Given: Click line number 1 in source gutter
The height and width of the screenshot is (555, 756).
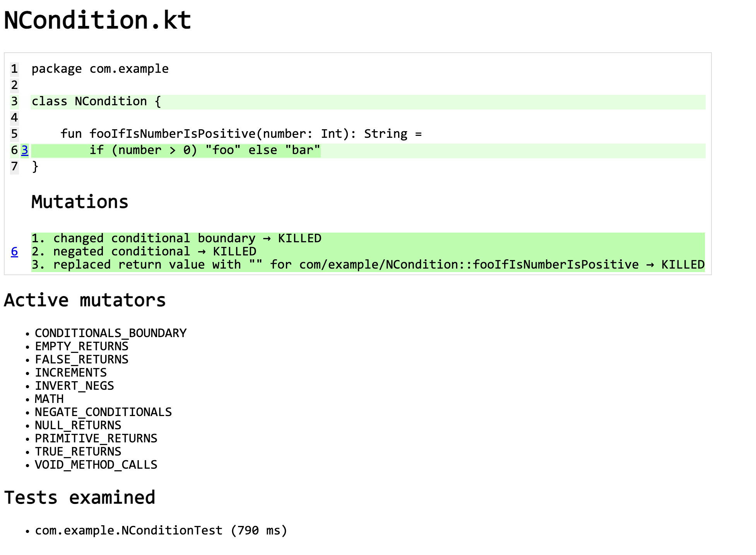Looking at the screenshot, I should coord(14,69).
